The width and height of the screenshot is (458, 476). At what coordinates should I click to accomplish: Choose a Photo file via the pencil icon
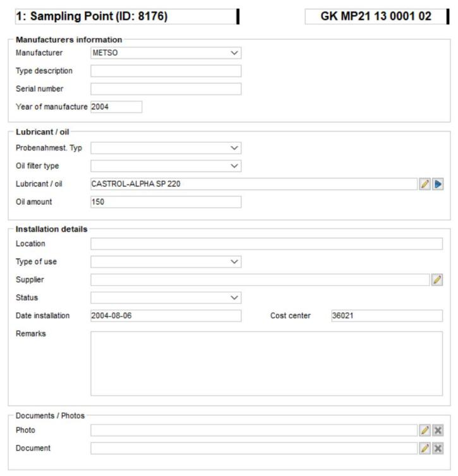pyautogui.click(x=425, y=430)
